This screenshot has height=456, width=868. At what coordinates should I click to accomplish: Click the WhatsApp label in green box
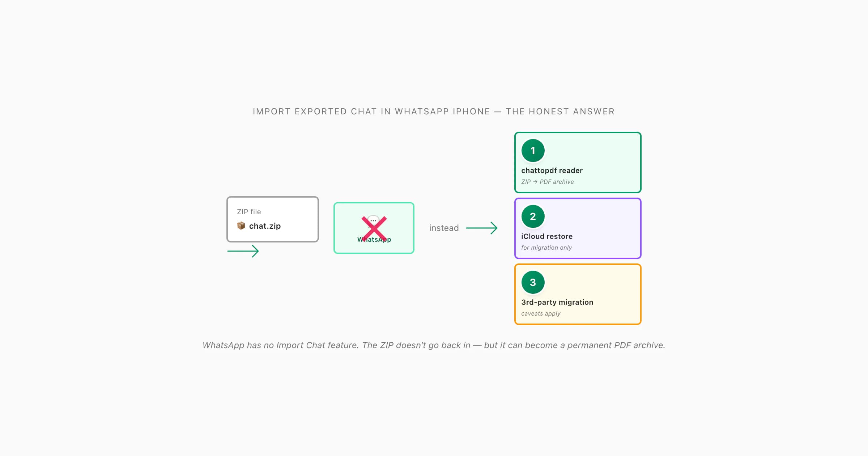point(374,240)
